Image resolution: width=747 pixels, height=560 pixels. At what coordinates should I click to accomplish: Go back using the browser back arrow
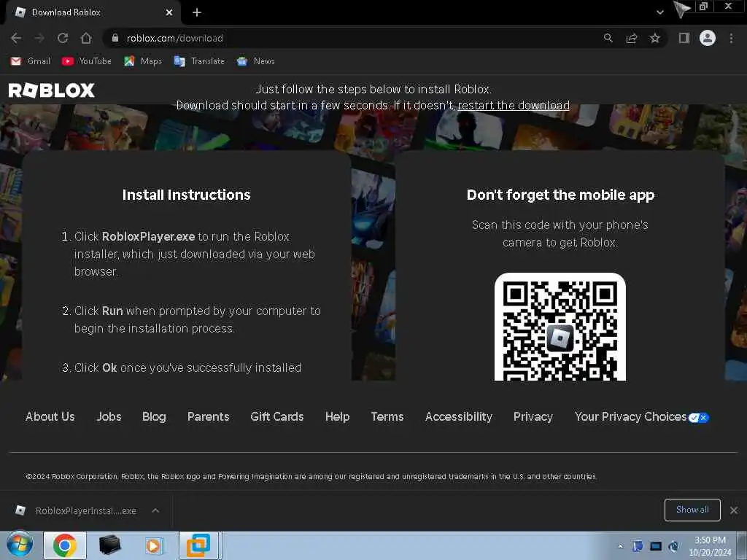(x=16, y=38)
